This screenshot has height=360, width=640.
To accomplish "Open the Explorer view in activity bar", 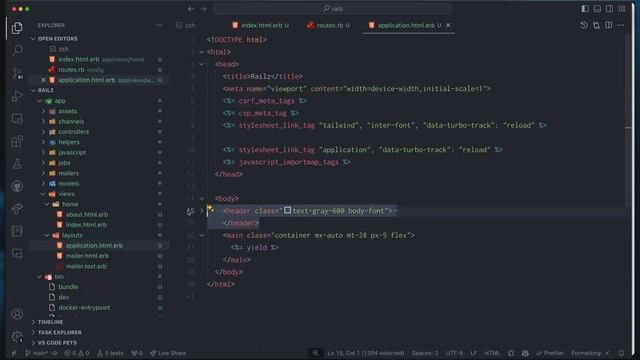I will tap(17, 28).
